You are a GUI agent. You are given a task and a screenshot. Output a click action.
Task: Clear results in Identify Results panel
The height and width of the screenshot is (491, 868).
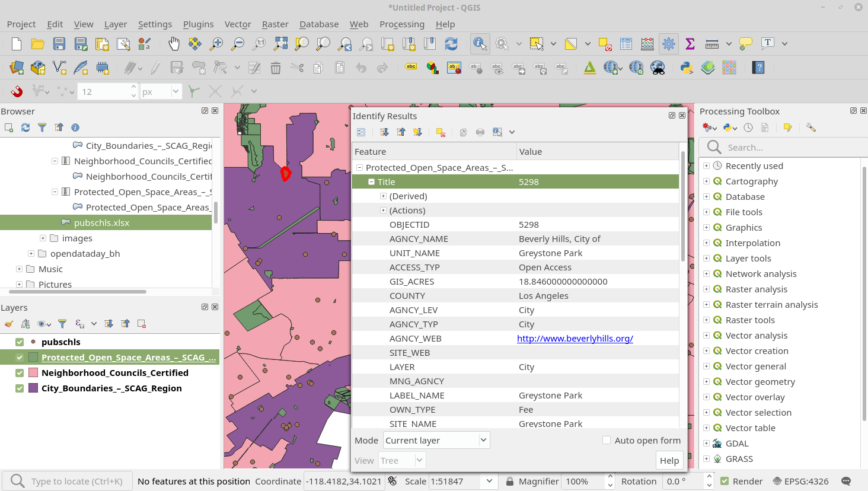coord(441,132)
